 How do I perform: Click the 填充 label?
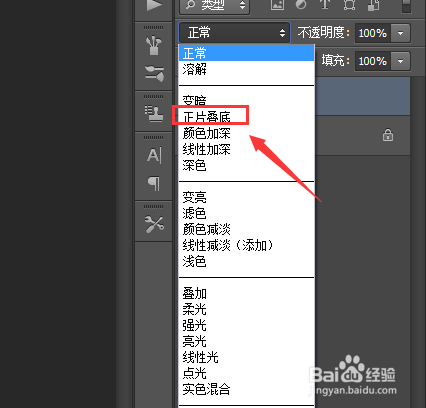coord(336,61)
